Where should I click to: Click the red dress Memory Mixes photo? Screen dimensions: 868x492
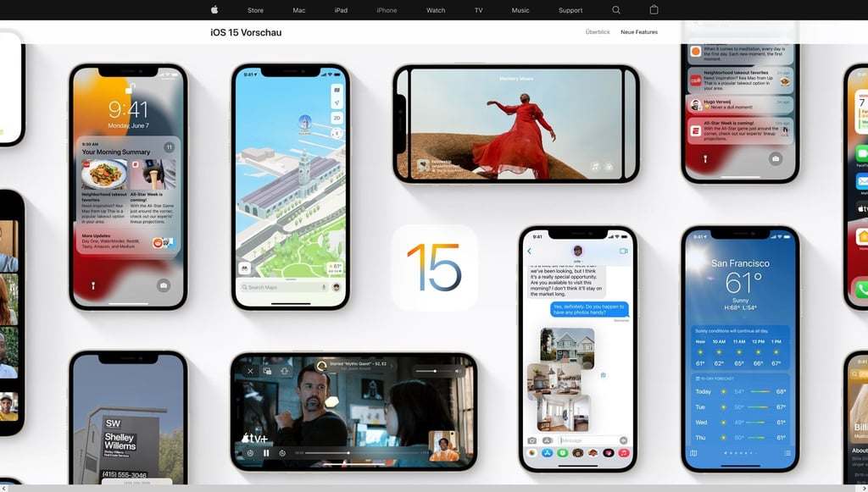(x=516, y=124)
